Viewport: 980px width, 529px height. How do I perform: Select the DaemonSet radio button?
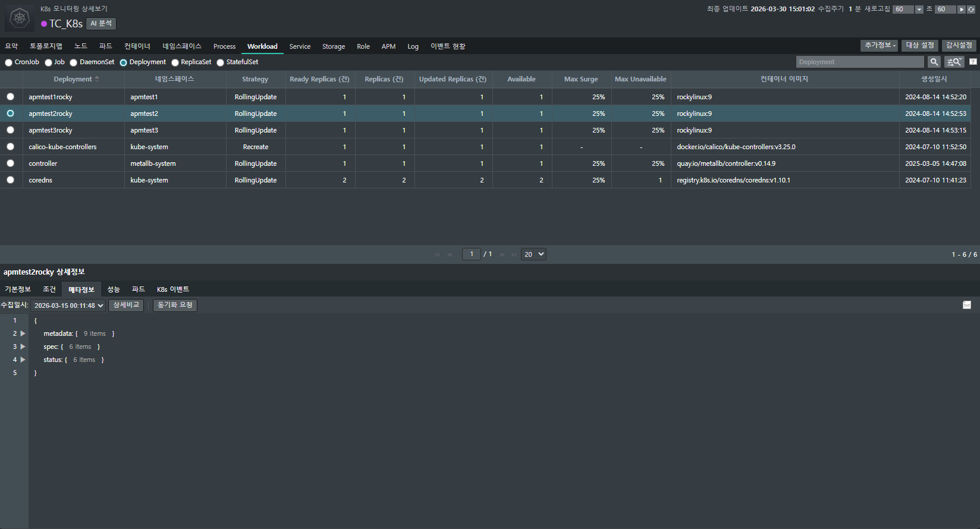coord(74,62)
